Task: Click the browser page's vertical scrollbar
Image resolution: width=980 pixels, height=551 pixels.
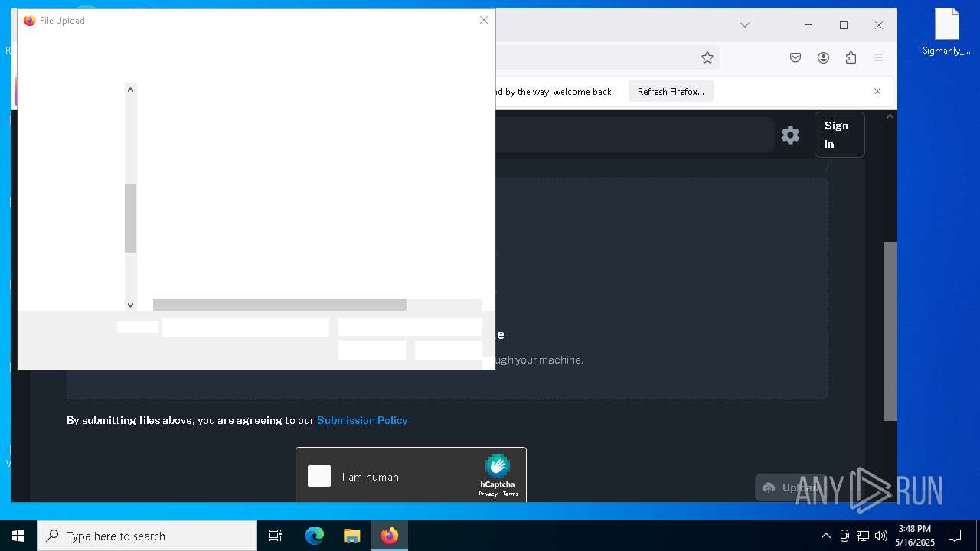Action: (890, 331)
